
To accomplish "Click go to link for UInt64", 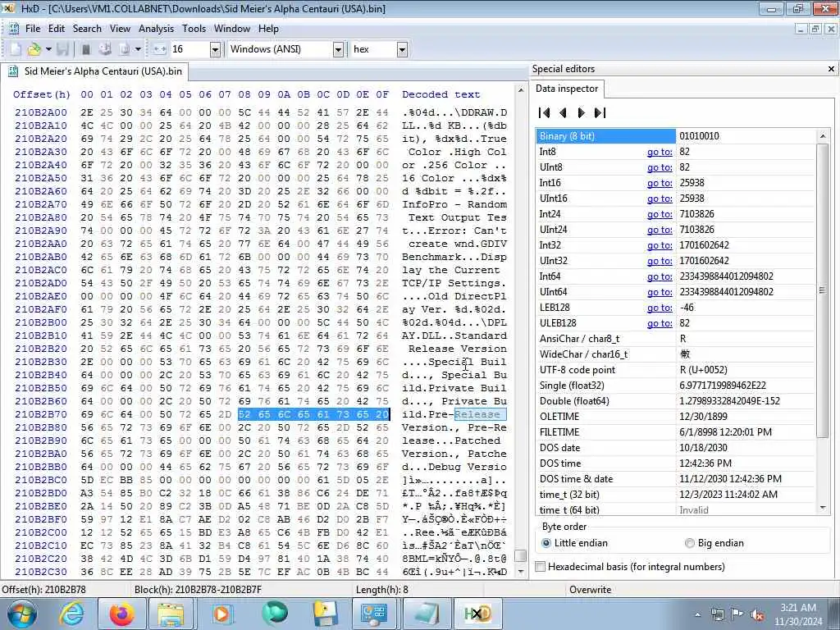I will [660, 292].
